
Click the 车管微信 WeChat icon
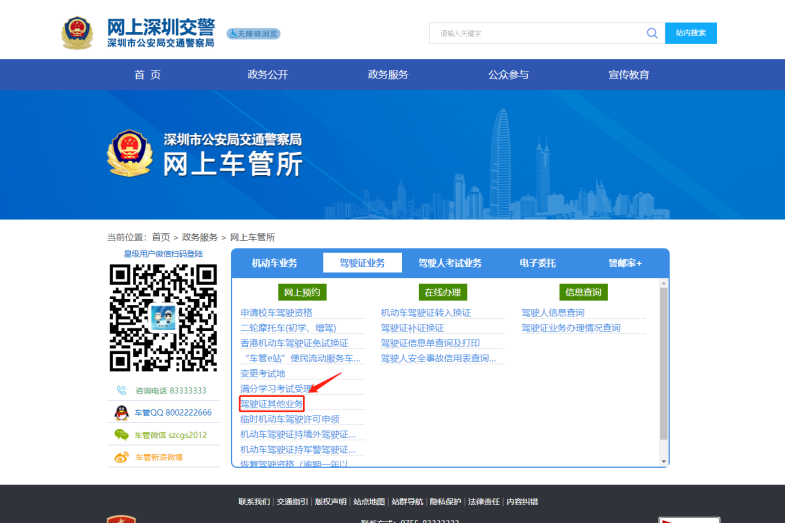click(121, 435)
